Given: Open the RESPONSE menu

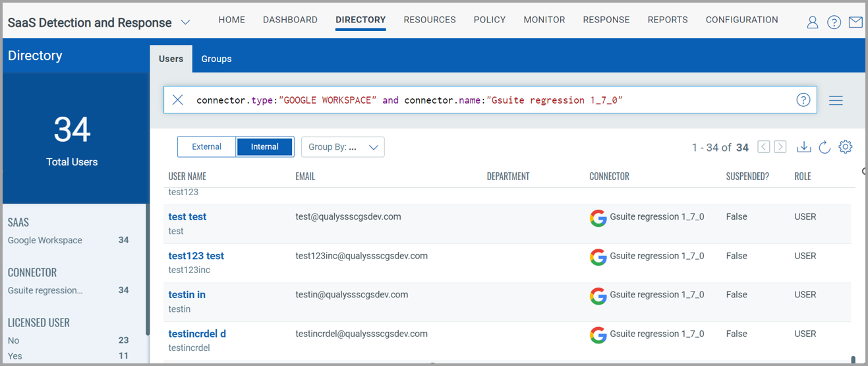Looking at the screenshot, I should (606, 20).
